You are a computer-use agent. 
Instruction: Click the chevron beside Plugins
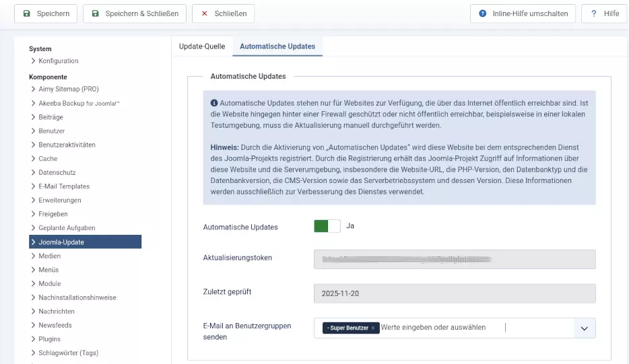(33, 338)
